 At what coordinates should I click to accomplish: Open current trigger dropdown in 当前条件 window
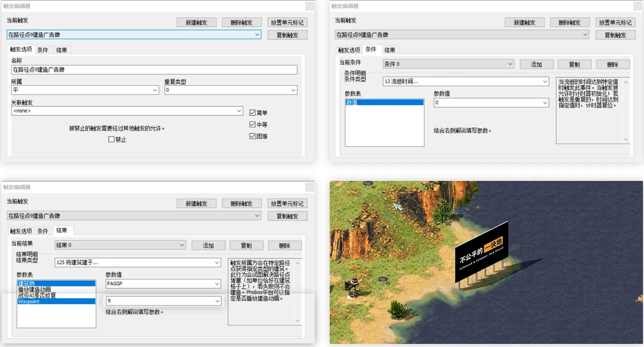[462, 34]
